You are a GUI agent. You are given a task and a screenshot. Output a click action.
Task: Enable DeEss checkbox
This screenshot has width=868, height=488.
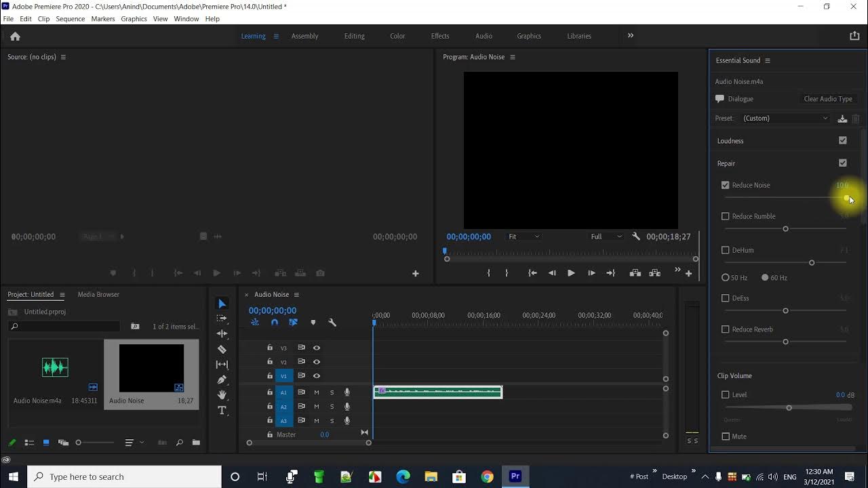tap(726, 298)
